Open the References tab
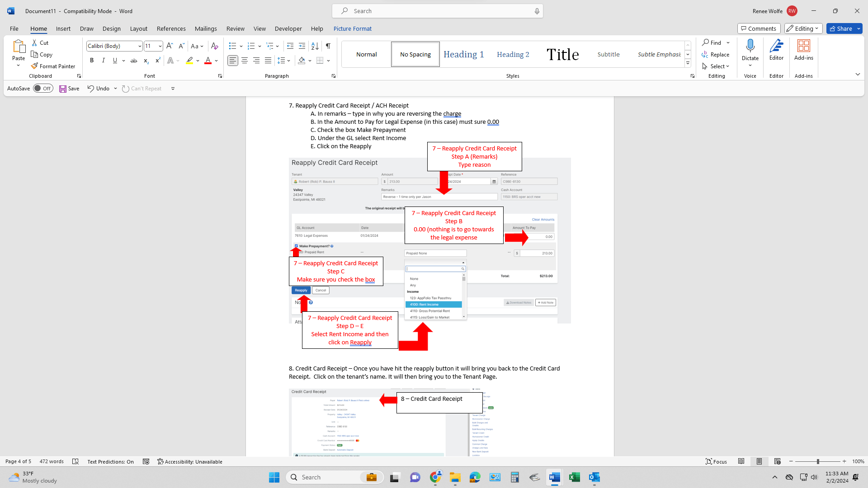Image resolution: width=868 pixels, height=488 pixels. pos(171,28)
